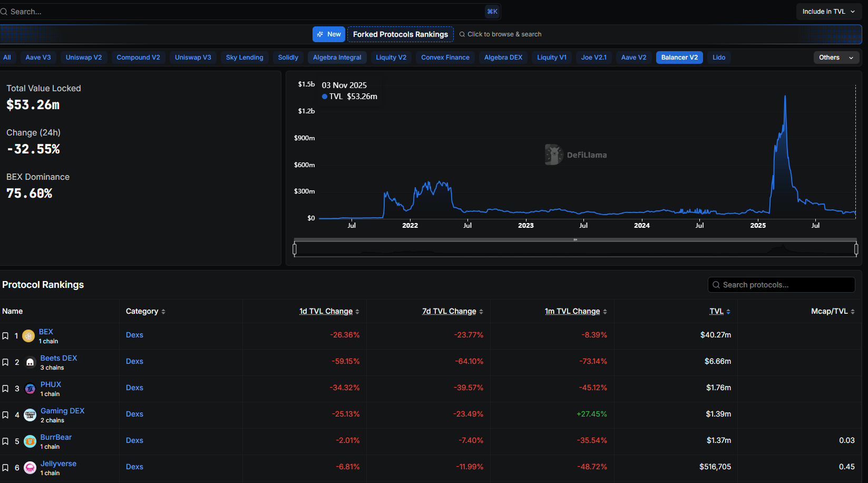Open the Beets DEX protocol link
The height and width of the screenshot is (483, 868).
[x=58, y=358]
